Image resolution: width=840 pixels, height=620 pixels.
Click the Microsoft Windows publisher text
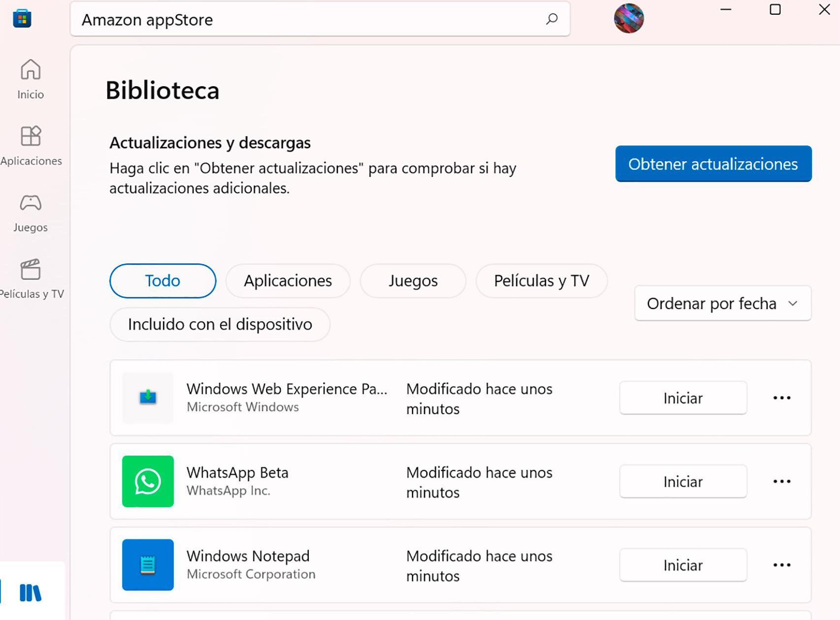point(243,407)
